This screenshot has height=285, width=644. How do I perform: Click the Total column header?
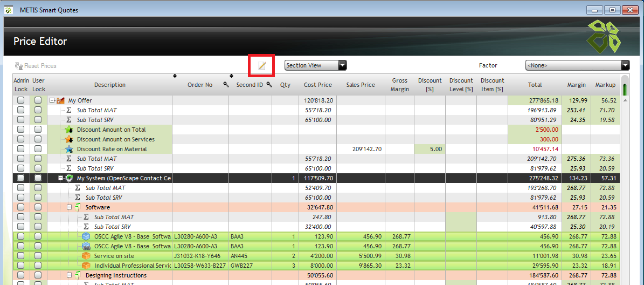point(535,85)
